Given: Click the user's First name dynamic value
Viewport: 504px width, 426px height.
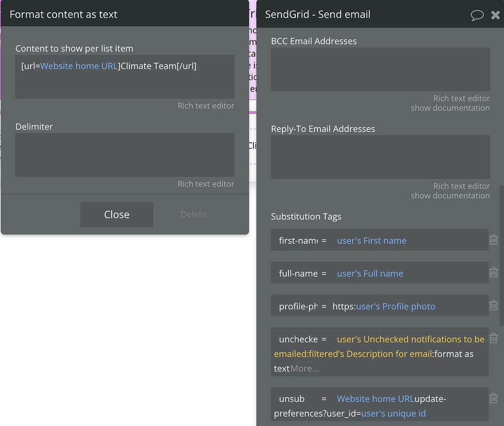Looking at the screenshot, I should [372, 240].
